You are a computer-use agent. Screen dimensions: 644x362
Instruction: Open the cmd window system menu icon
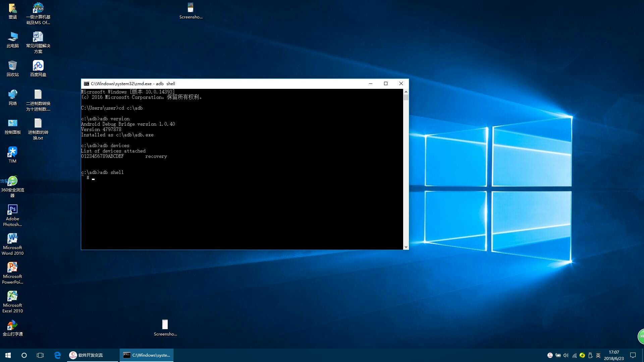86,84
